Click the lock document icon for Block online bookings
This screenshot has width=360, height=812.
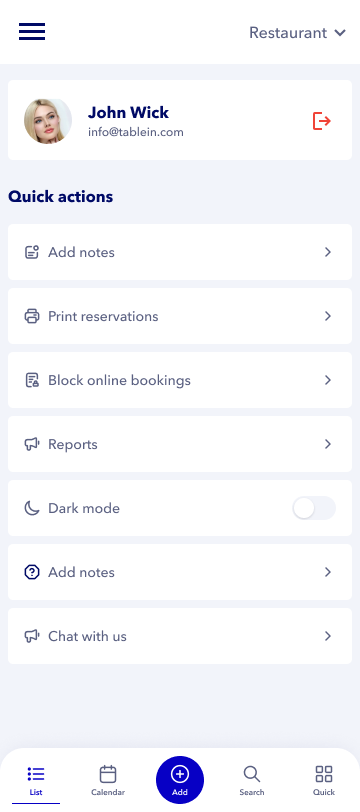tap(32, 380)
